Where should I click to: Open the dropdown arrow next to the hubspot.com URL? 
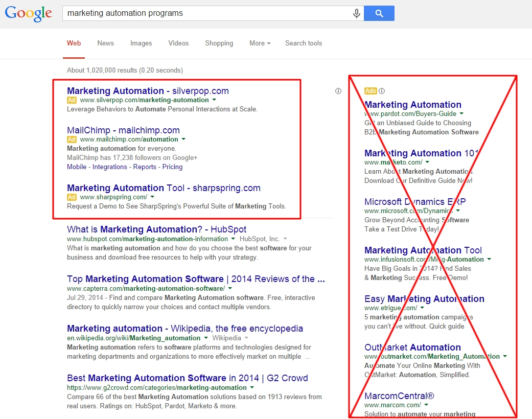click(233, 239)
